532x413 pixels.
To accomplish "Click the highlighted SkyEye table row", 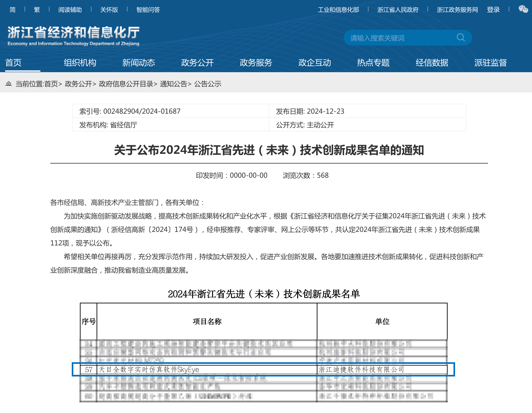I will click(263, 369).
